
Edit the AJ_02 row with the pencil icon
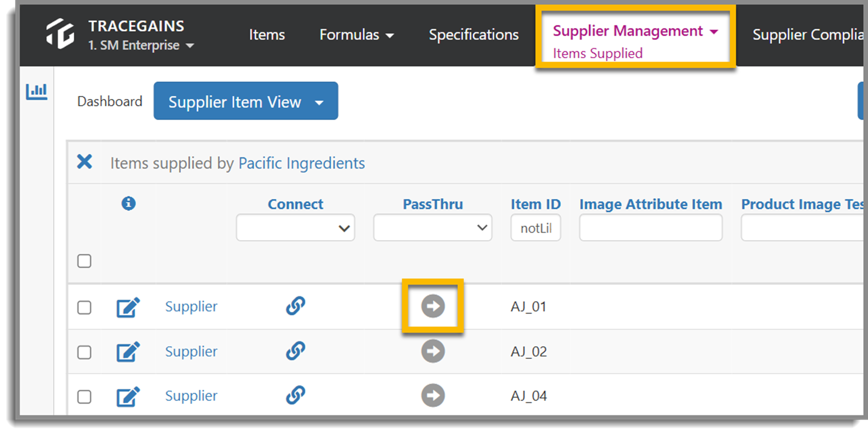click(x=128, y=352)
